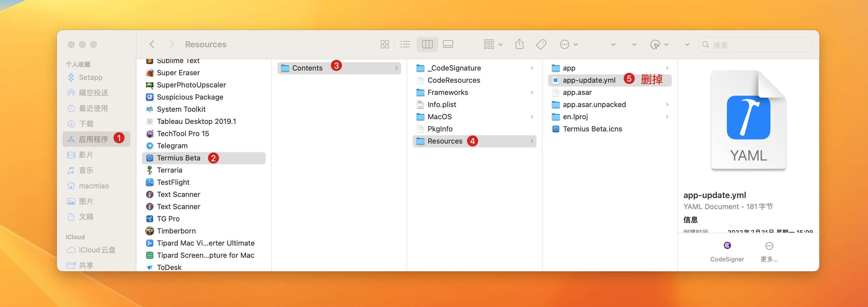Click the Share toolbar icon
This screenshot has height=307, width=868.
[x=519, y=45]
